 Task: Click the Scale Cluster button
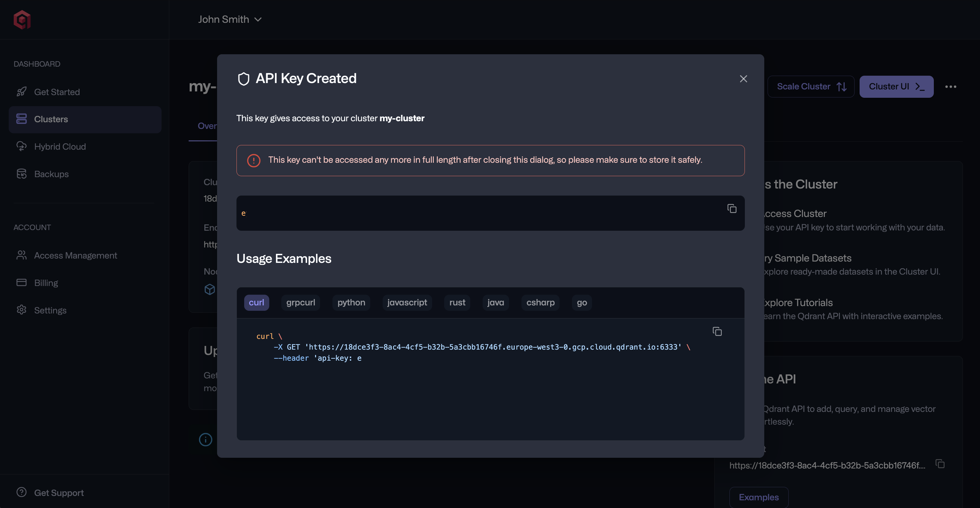pos(811,86)
